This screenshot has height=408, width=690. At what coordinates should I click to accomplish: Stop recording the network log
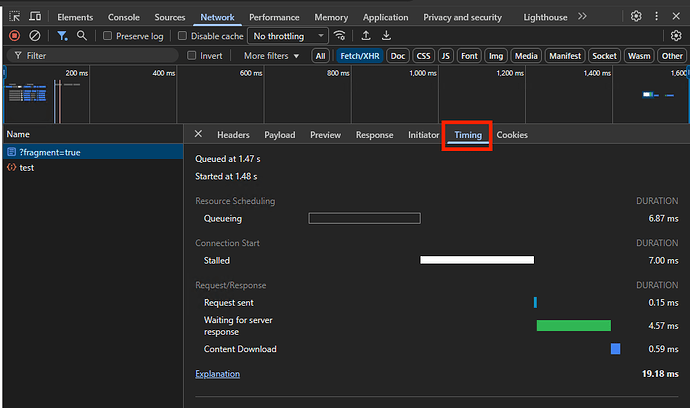[x=14, y=36]
